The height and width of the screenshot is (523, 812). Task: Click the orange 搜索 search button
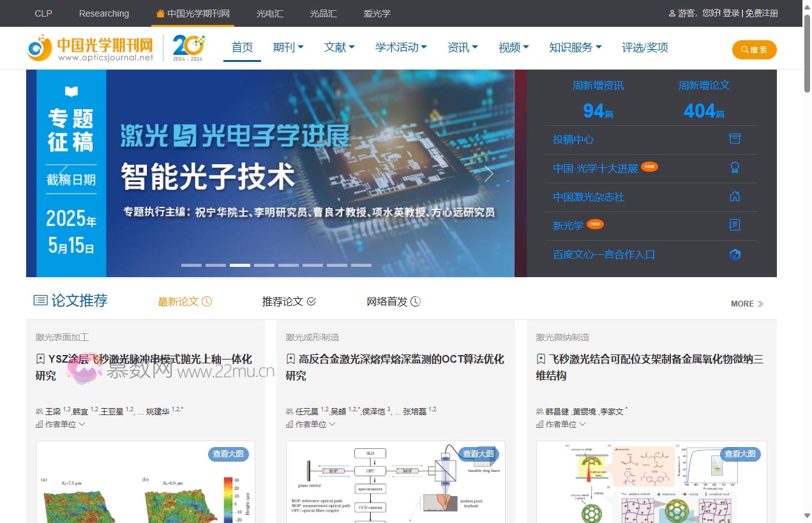pos(755,49)
